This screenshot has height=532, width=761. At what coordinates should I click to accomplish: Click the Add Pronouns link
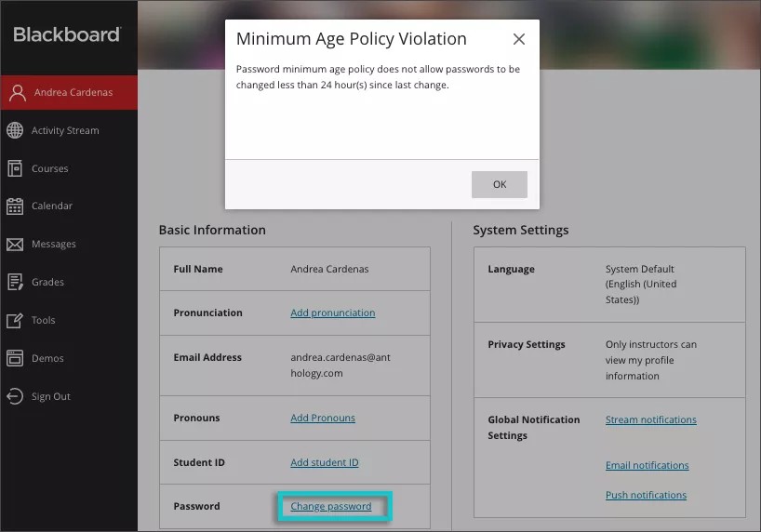322,418
